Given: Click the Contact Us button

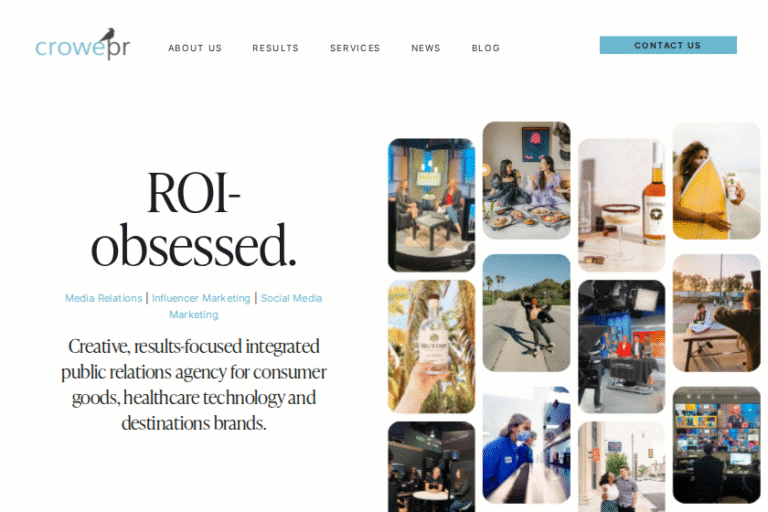Looking at the screenshot, I should (668, 45).
